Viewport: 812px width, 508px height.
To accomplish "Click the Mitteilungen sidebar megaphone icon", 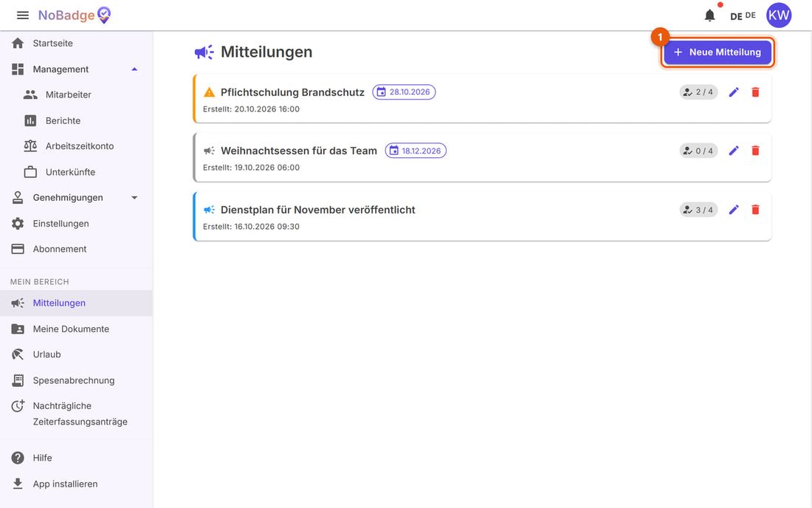I will point(18,303).
